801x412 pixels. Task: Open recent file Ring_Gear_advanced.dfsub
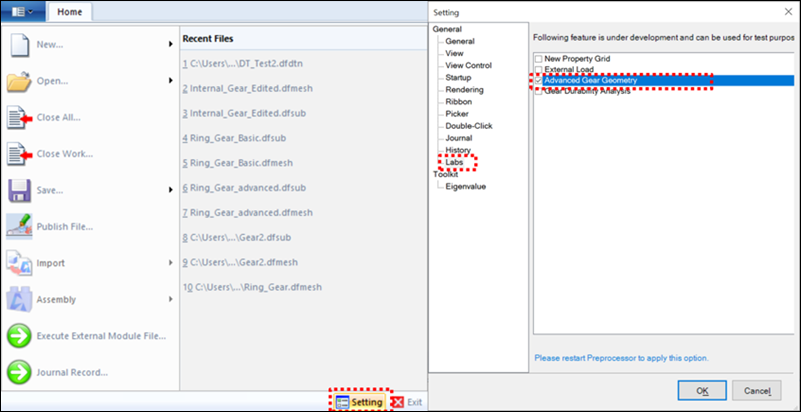(244, 188)
